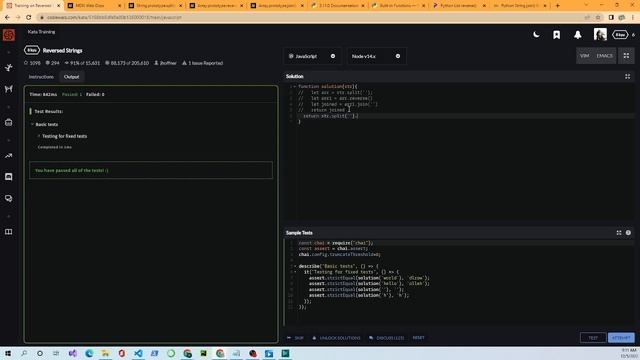Click the fullscreen icon beside EMACS
Viewport: 640px width, 360px height.
pos(626,56)
